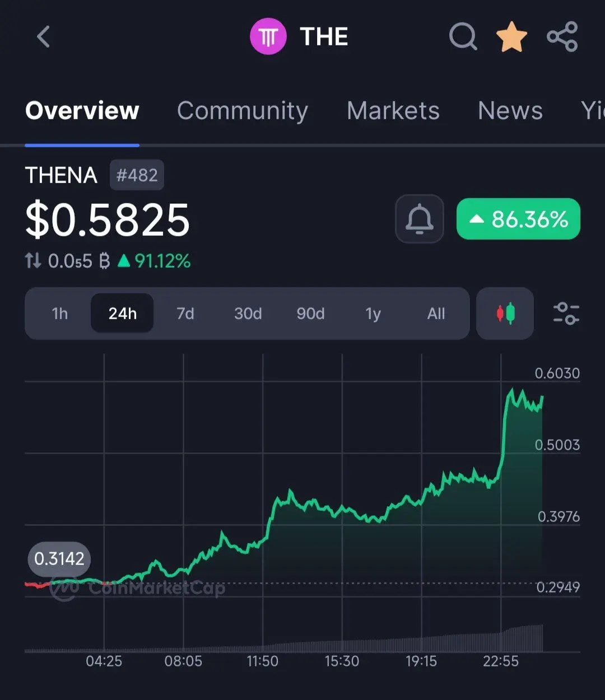Screen dimensions: 605x700
Task: Set a price alert bell
Action: click(420, 219)
